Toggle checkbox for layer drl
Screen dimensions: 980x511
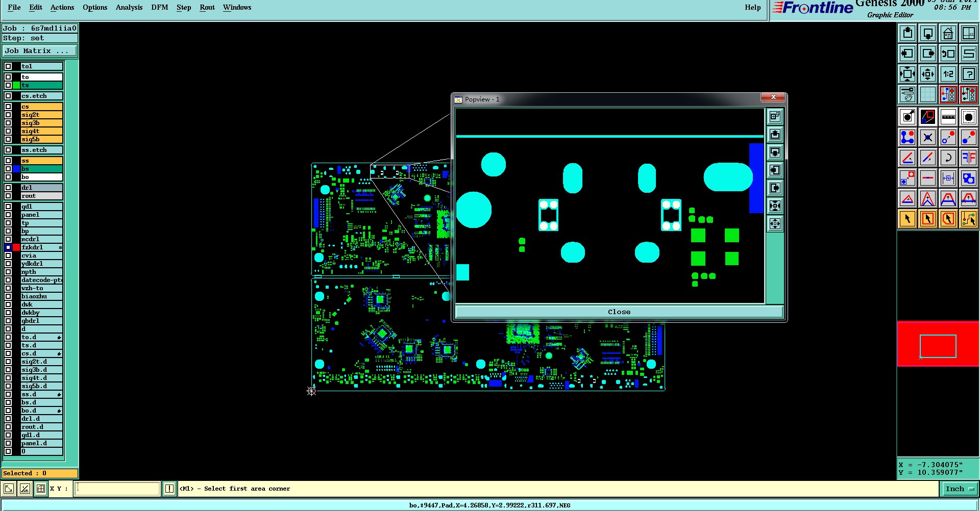[x=8, y=188]
